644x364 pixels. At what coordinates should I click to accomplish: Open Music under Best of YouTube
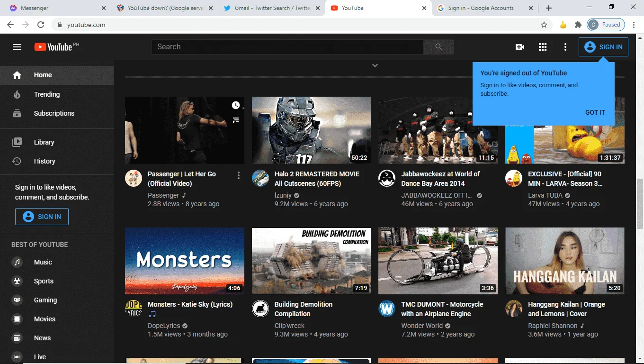(x=57, y=262)
